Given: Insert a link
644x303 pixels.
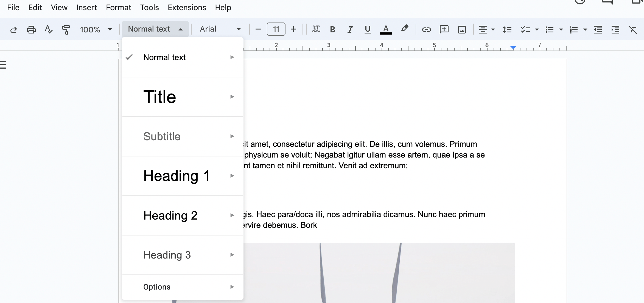Looking at the screenshot, I should pos(427,29).
